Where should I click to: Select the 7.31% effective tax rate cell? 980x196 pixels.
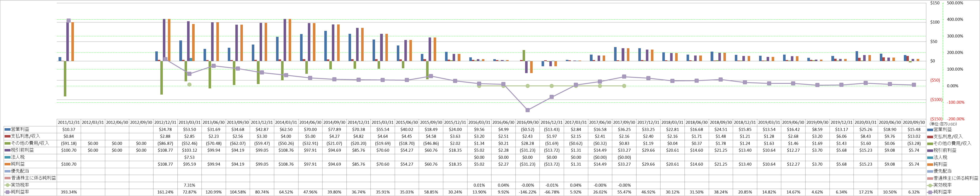[x=189, y=185]
